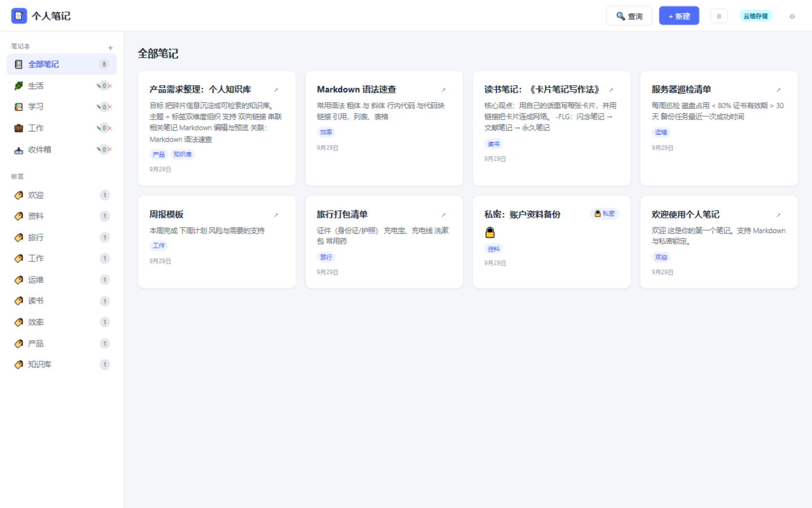Rename the 生活 notebook with its pencil icon

pyautogui.click(x=99, y=86)
